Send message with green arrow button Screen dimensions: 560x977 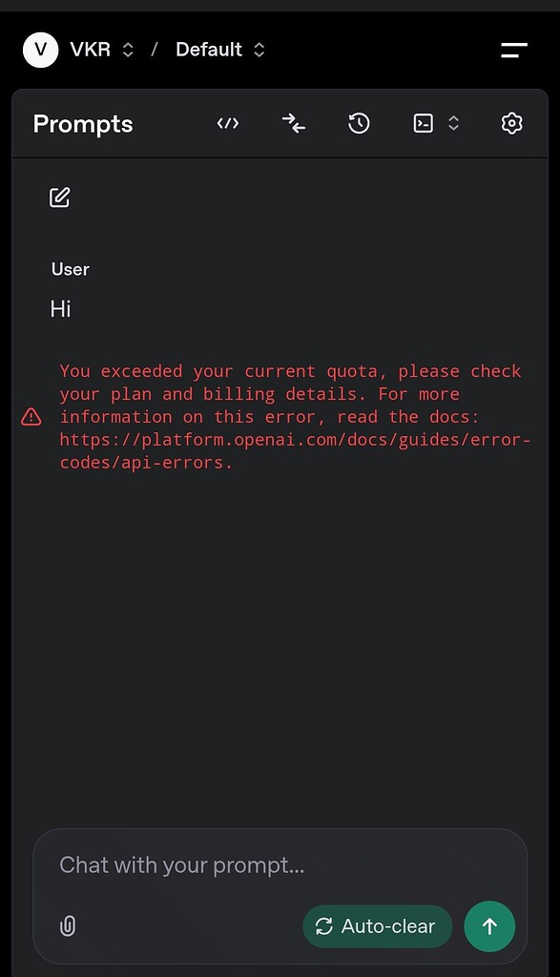[489, 926]
